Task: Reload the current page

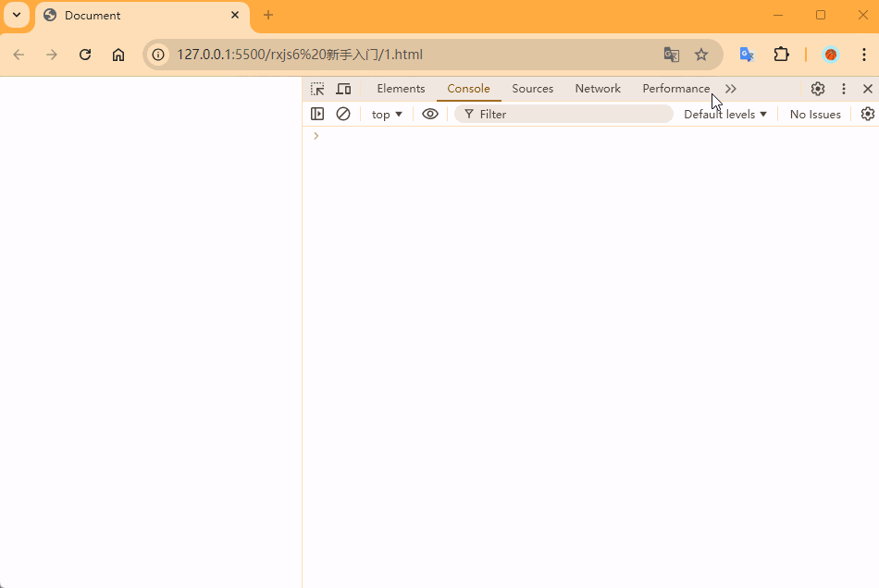Action: (85, 55)
